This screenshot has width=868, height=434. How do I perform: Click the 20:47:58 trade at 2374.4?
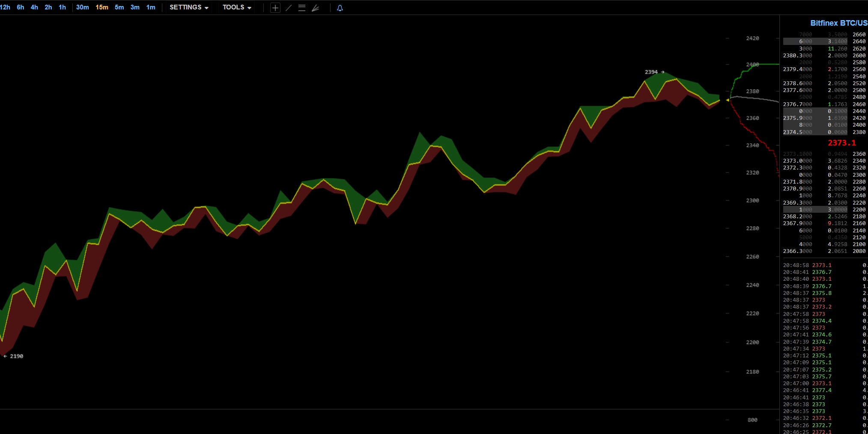coord(825,321)
